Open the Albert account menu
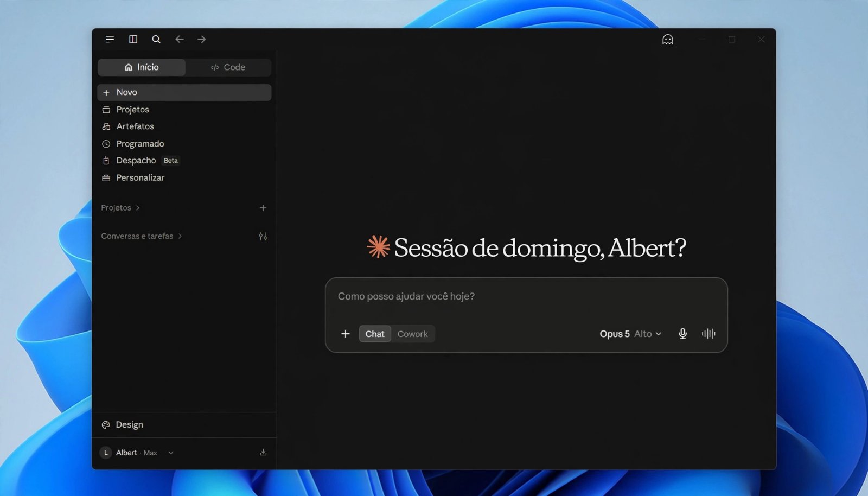 pos(137,453)
